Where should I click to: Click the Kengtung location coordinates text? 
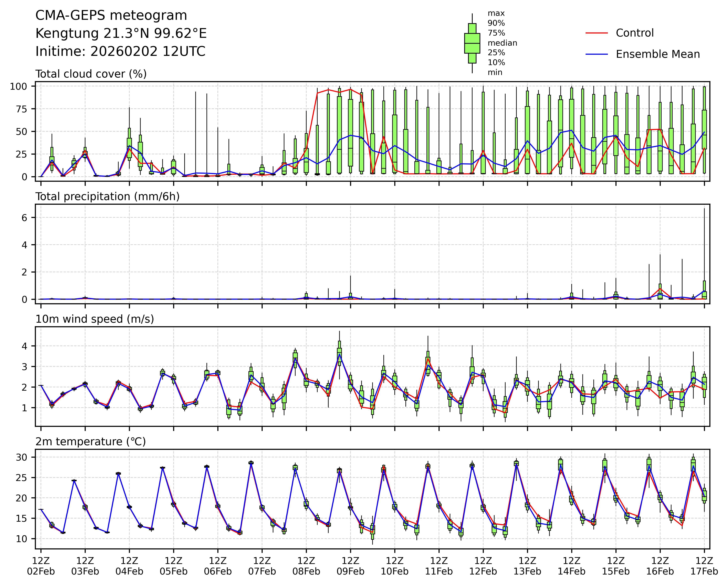coord(121,33)
